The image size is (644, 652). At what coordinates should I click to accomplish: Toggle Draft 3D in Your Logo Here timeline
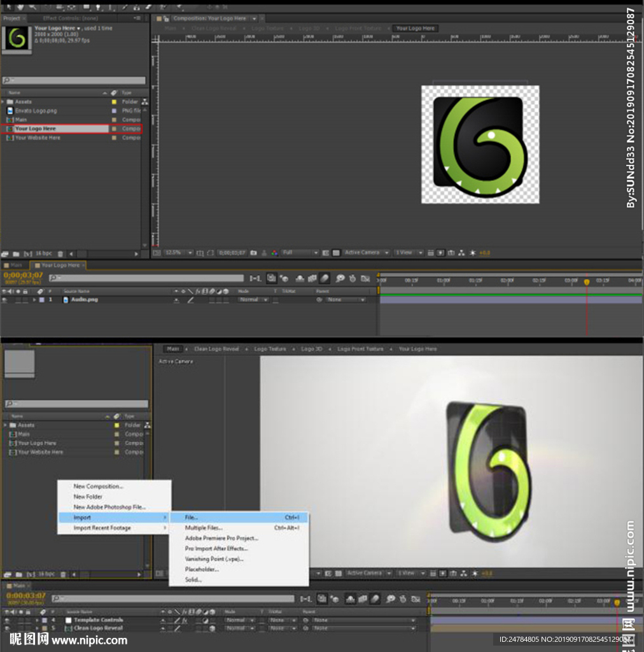click(x=284, y=278)
